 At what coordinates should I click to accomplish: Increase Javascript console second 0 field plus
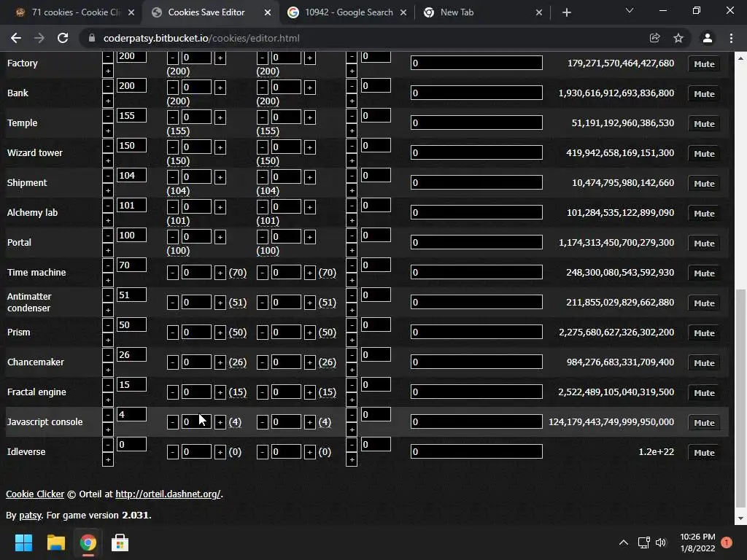309,422
